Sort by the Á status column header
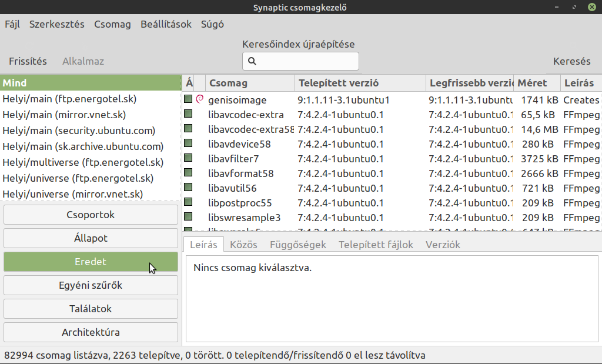The width and height of the screenshot is (602, 364). (189, 83)
